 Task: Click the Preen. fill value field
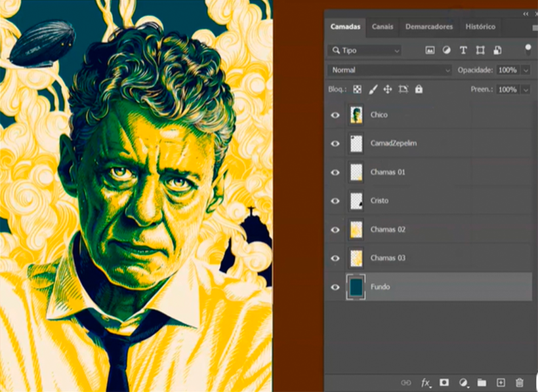pyautogui.click(x=508, y=90)
